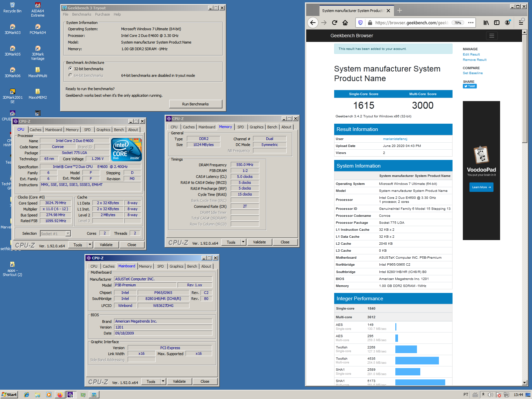Expand the Geekbench Browser navigation toggle
The image size is (532, 399).
point(492,36)
